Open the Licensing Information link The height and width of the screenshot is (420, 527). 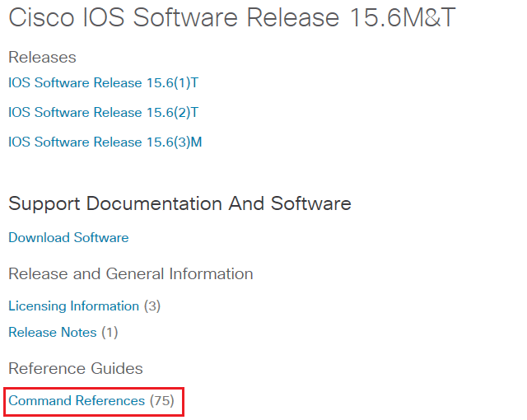(73, 306)
